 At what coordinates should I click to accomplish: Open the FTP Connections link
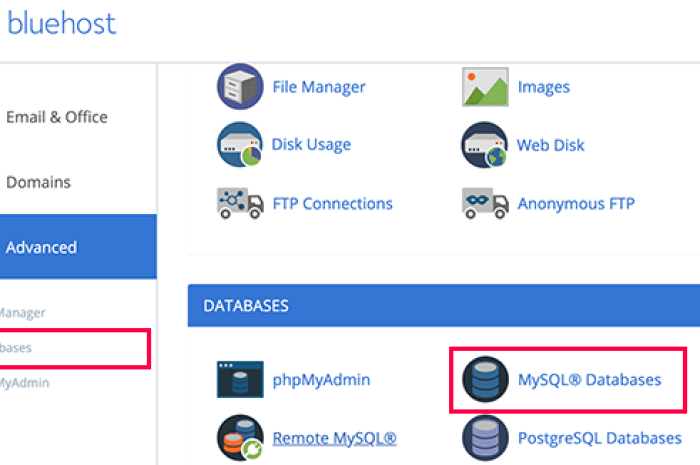tap(333, 203)
